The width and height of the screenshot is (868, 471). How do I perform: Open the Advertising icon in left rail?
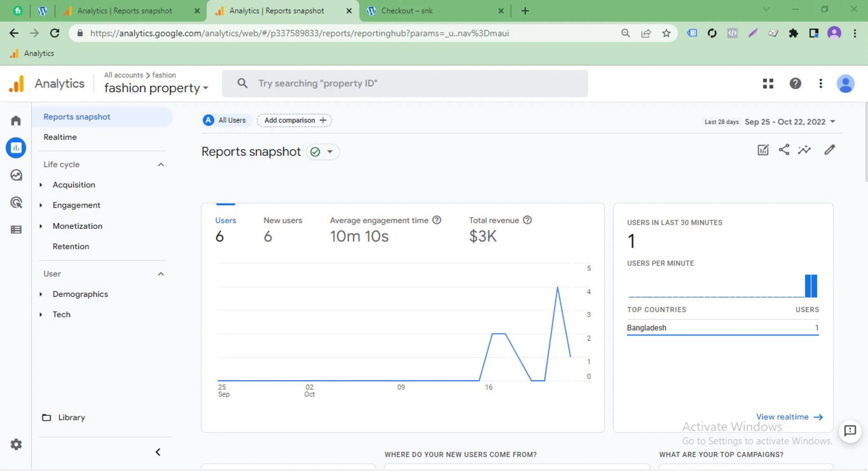[16, 202]
